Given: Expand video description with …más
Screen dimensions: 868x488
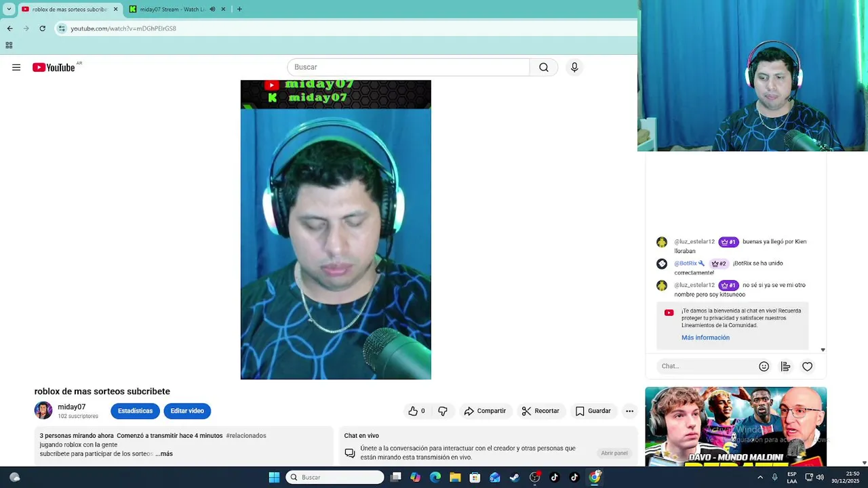Looking at the screenshot, I should (x=164, y=454).
